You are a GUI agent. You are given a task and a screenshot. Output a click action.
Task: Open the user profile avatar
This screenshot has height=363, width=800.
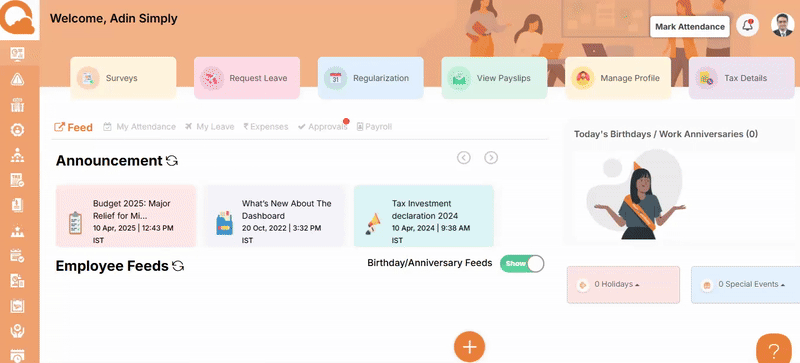click(782, 26)
